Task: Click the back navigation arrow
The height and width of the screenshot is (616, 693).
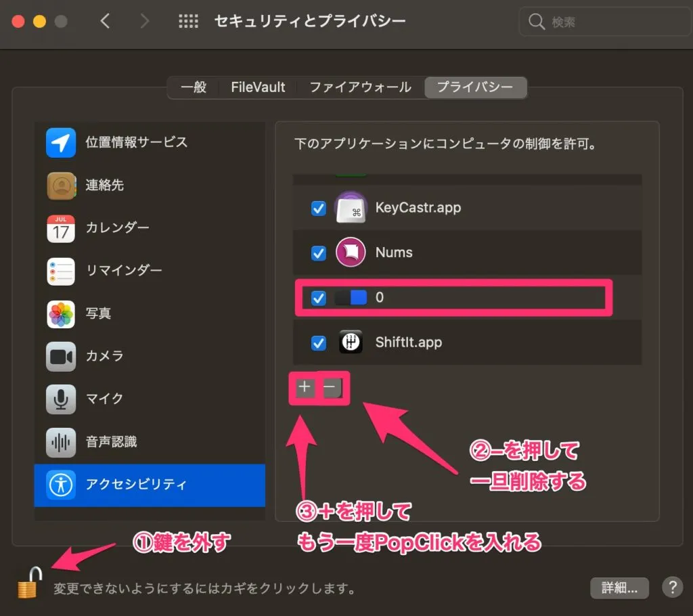Action: point(106,21)
